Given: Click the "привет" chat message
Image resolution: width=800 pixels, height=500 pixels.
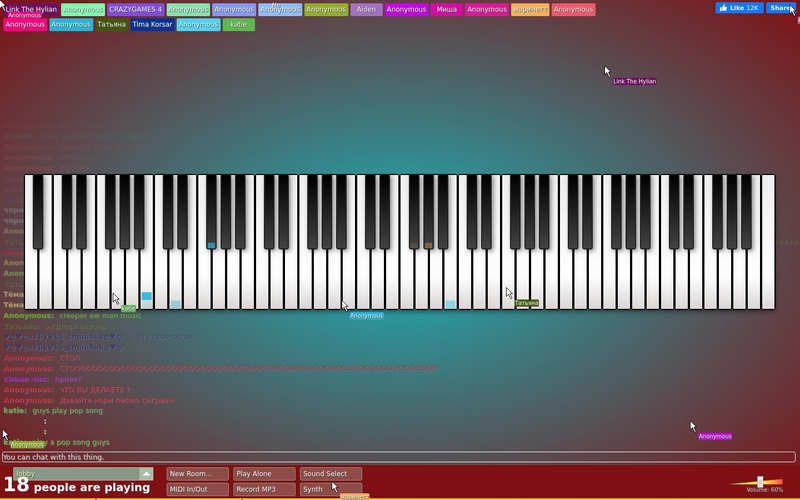Looking at the screenshot, I should (68, 379).
